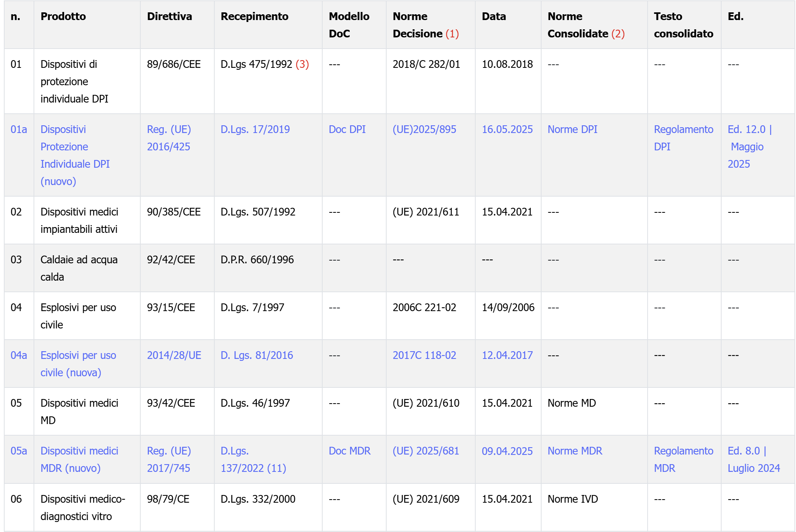Image resolution: width=796 pixels, height=532 pixels.
Task: Open Esplosivi per uso civile (nuova) link
Action: coord(78,364)
